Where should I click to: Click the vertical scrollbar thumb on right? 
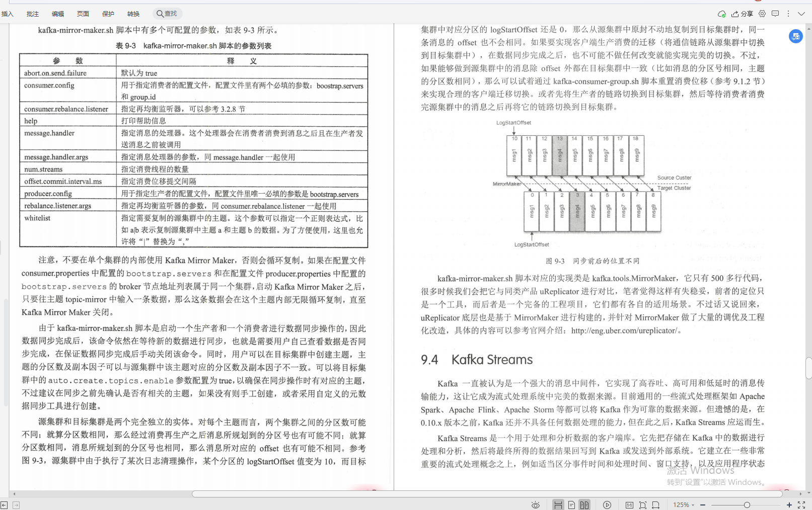808,368
